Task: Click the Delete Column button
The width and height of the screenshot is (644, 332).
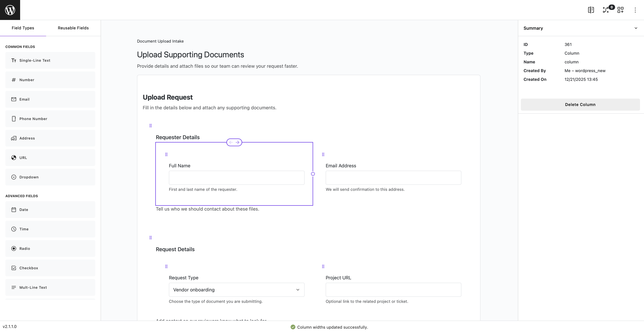Action: click(x=580, y=104)
